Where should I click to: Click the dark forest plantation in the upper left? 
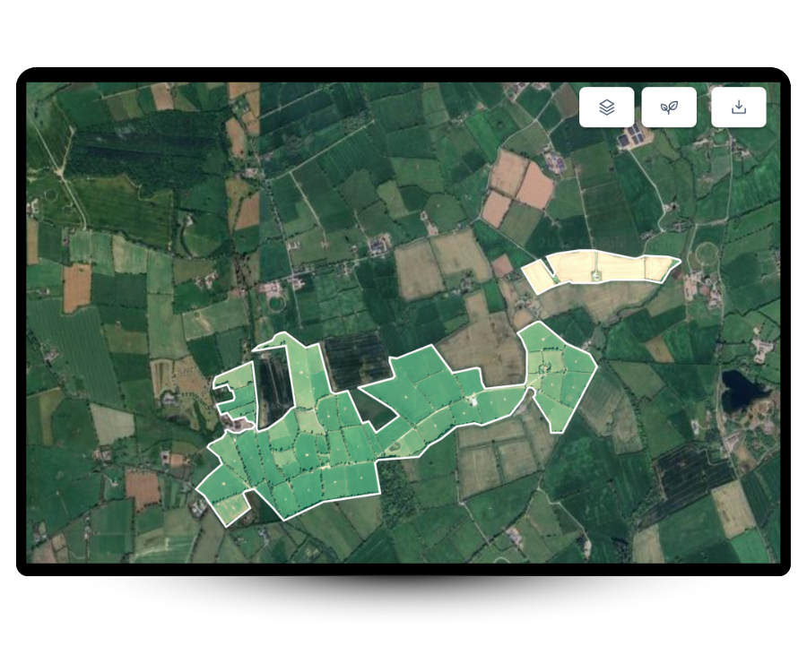(x=143, y=152)
